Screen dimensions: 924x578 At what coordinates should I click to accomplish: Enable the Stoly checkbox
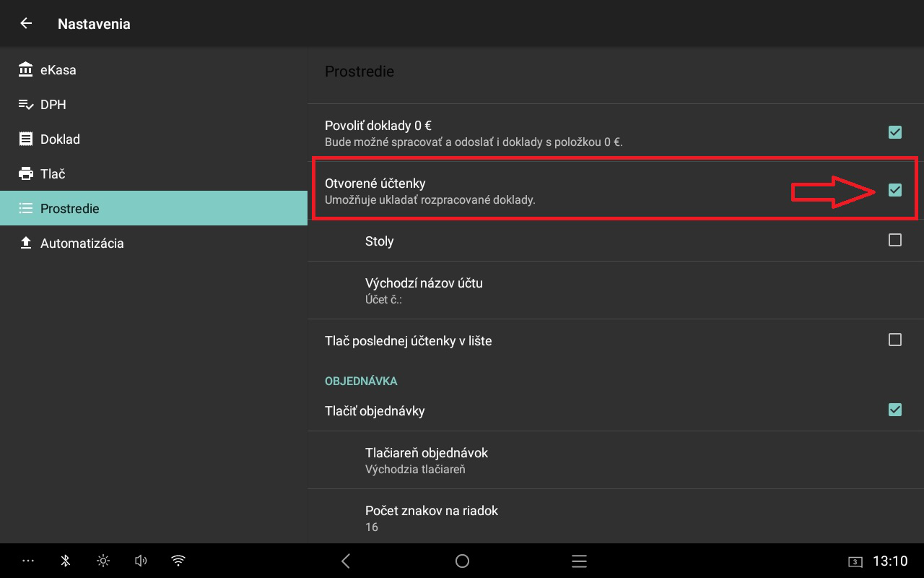[x=895, y=240]
